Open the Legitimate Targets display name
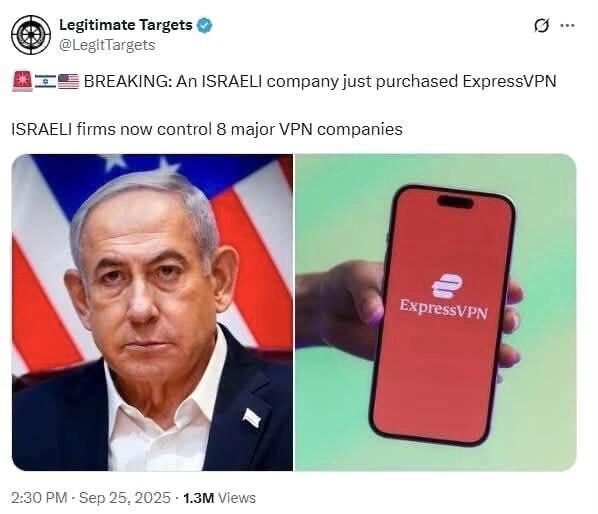 (x=126, y=25)
